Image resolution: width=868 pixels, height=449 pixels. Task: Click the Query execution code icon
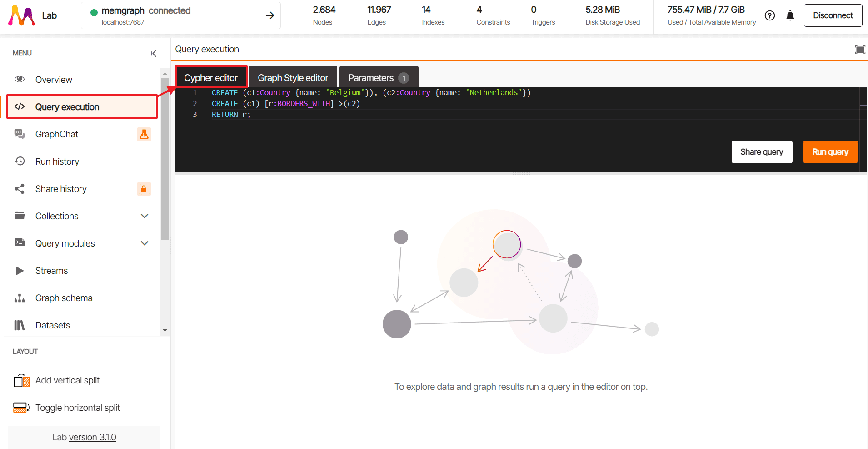(20, 106)
